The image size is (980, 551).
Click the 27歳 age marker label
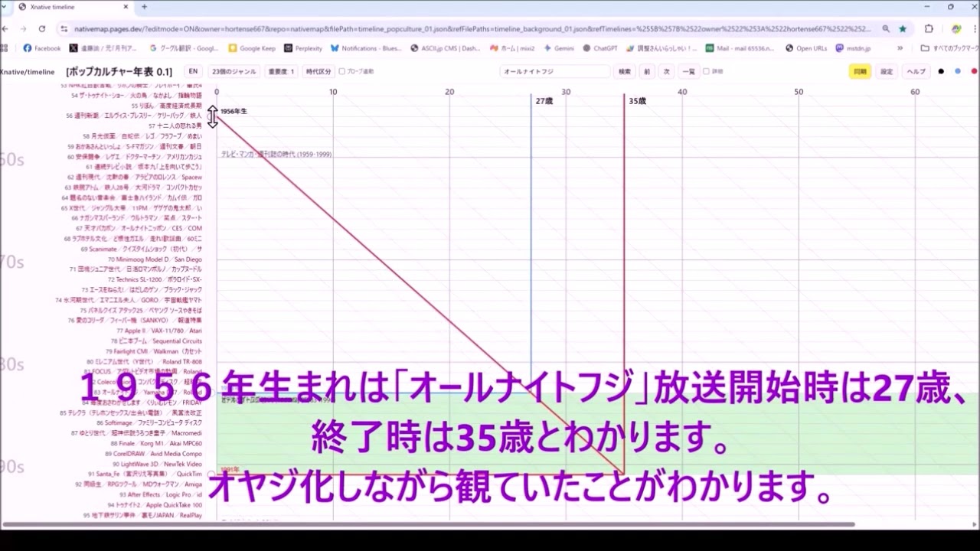pos(544,101)
